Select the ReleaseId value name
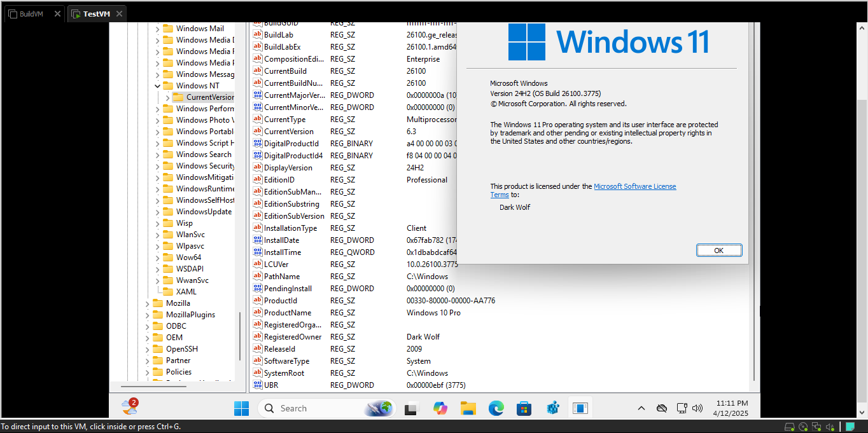Image resolution: width=868 pixels, height=433 pixels. [279, 349]
